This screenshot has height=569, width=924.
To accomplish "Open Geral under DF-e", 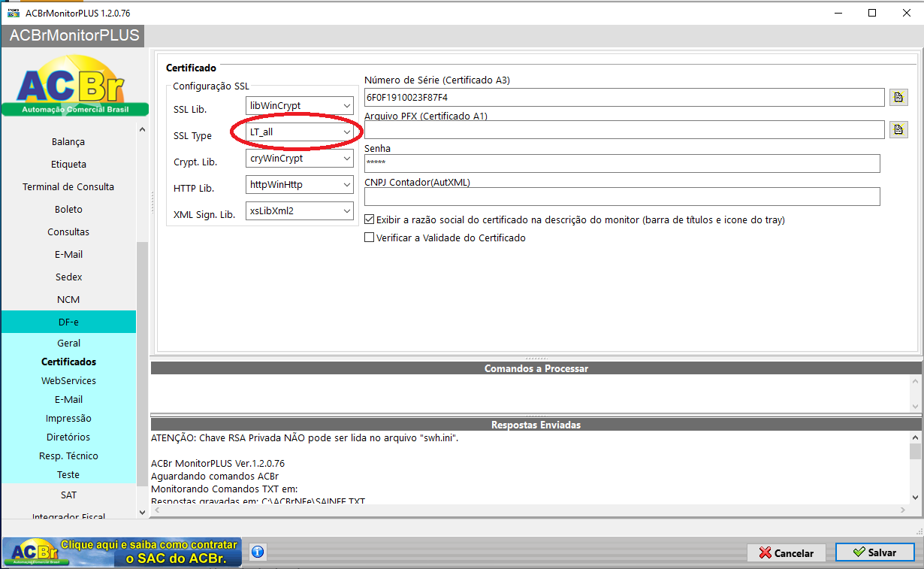I will [68, 343].
